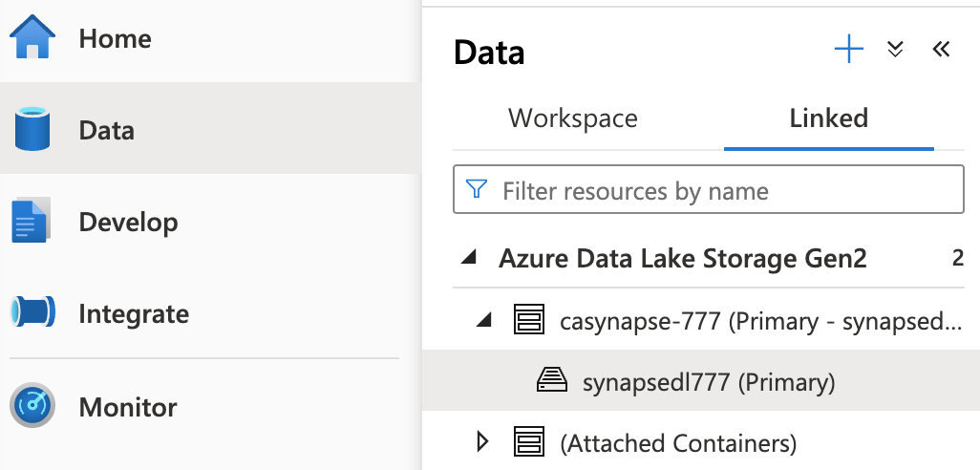This screenshot has height=470, width=980.
Task: Click the Integrate label in left navigation
Action: [134, 313]
